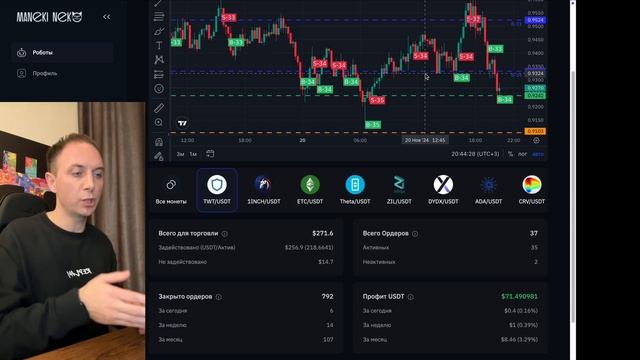
Task: Click info icon next to Закрыто ордеров
Action: (218, 297)
